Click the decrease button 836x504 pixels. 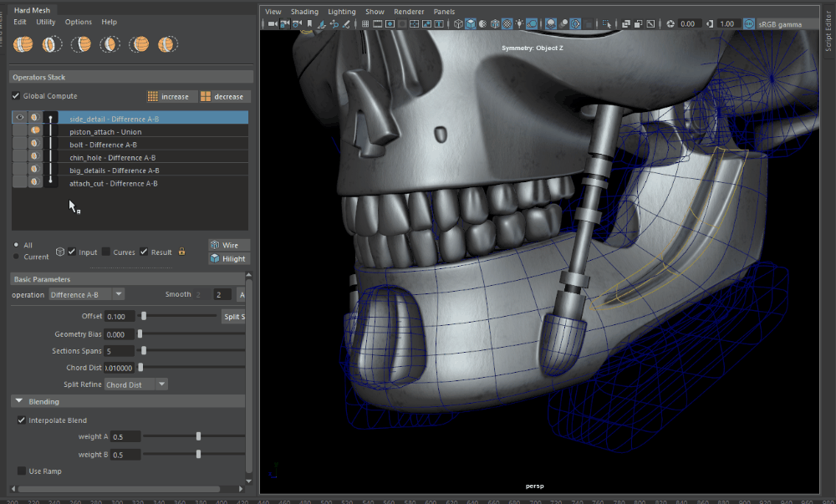(x=223, y=96)
